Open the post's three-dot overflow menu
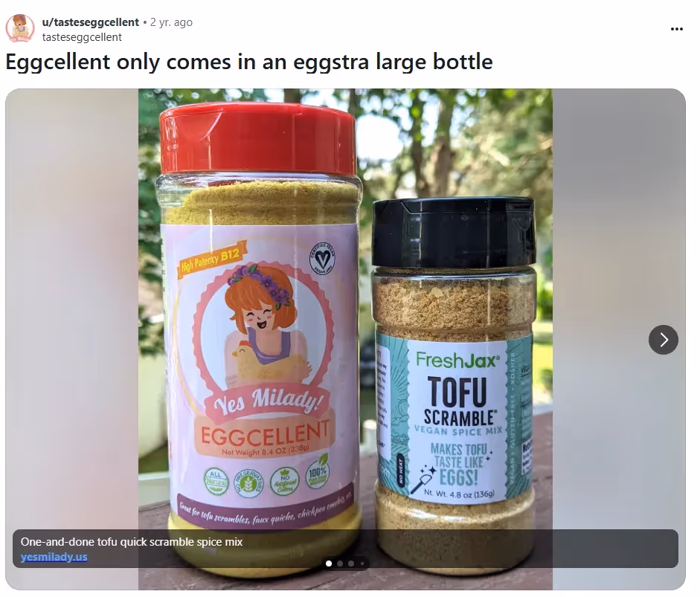Image resolution: width=700 pixels, height=597 pixels. pos(677,29)
